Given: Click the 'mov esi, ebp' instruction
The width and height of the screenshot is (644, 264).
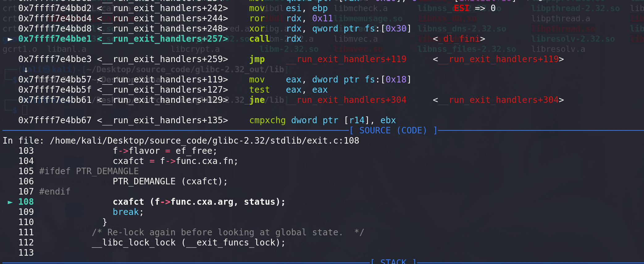Looking at the screenshot, I should pyautogui.click(x=288, y=8).
